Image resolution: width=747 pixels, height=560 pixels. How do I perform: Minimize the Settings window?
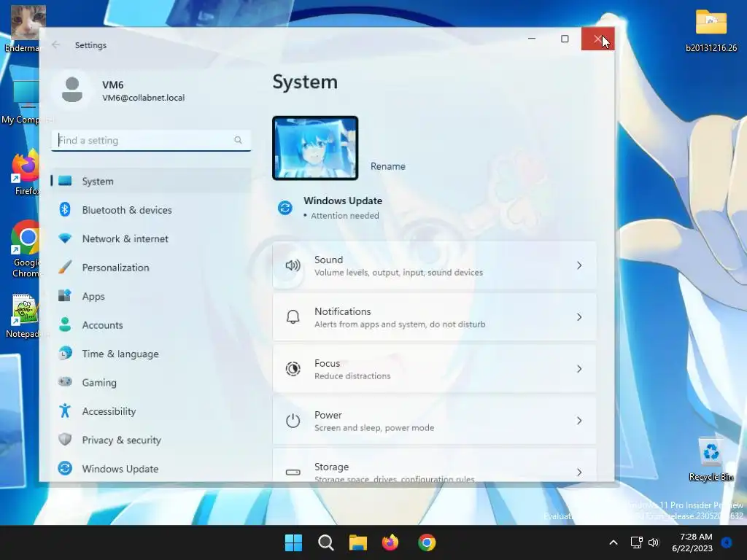pos(532,39)
